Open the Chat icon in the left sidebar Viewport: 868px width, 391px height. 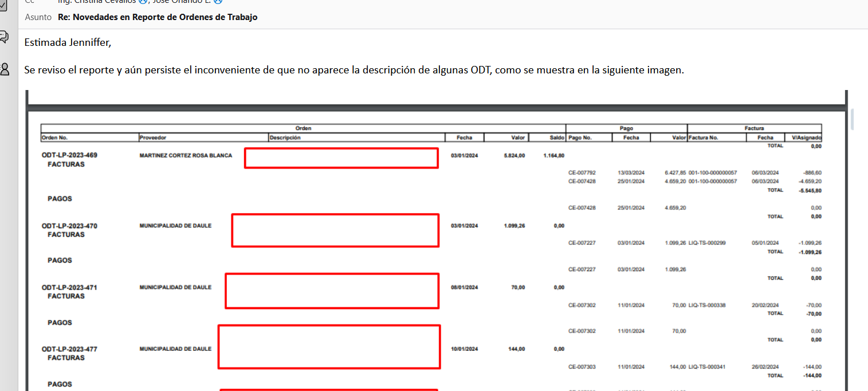(x=4, y=37)
